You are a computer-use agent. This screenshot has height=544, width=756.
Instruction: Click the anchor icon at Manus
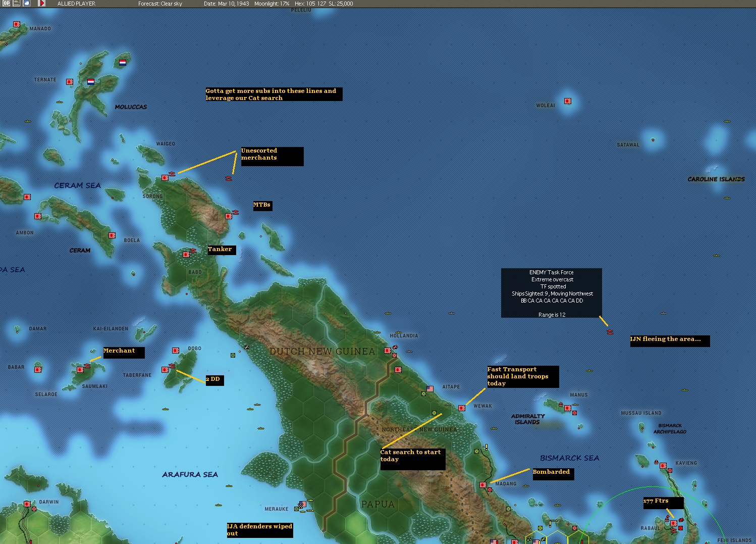click(x=561, y=405)
